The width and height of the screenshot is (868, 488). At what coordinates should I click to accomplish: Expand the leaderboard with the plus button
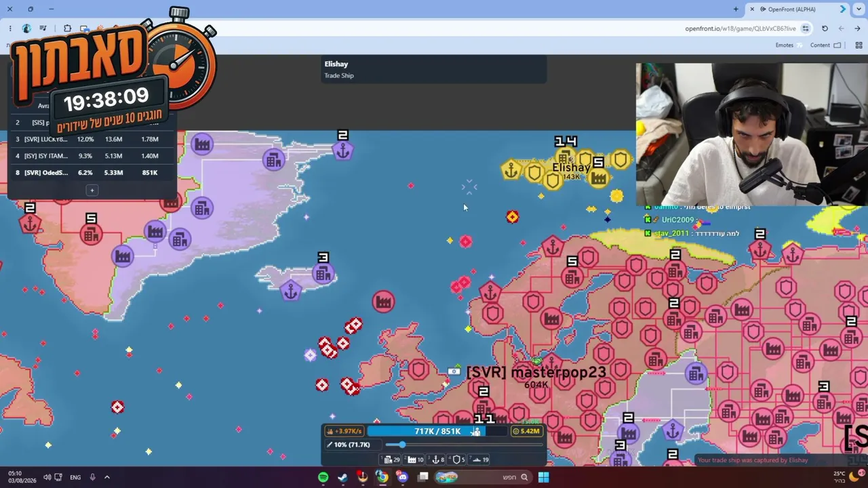(92, 190)
